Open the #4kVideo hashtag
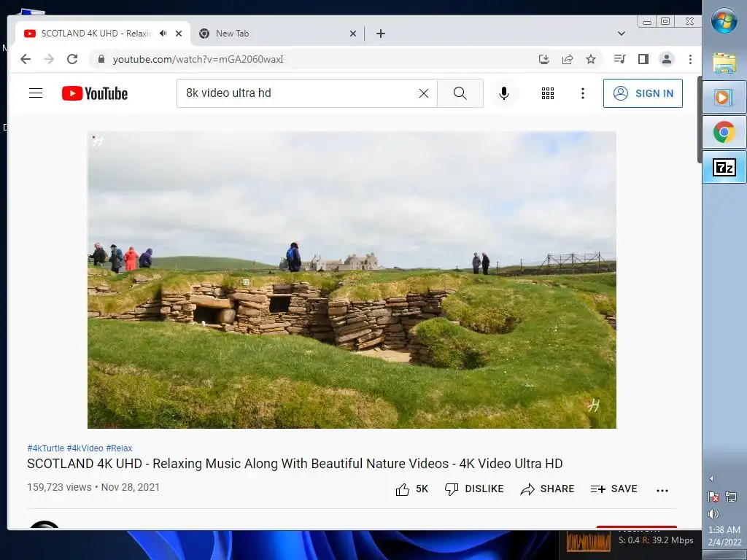Viewport: 747px width, 560px height. coord(85,448)
